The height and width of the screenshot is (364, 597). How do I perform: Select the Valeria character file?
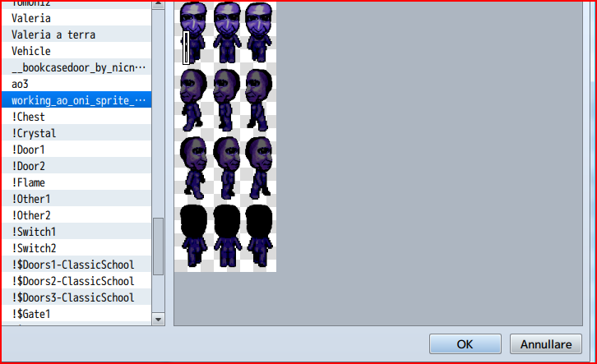point(76,18)
